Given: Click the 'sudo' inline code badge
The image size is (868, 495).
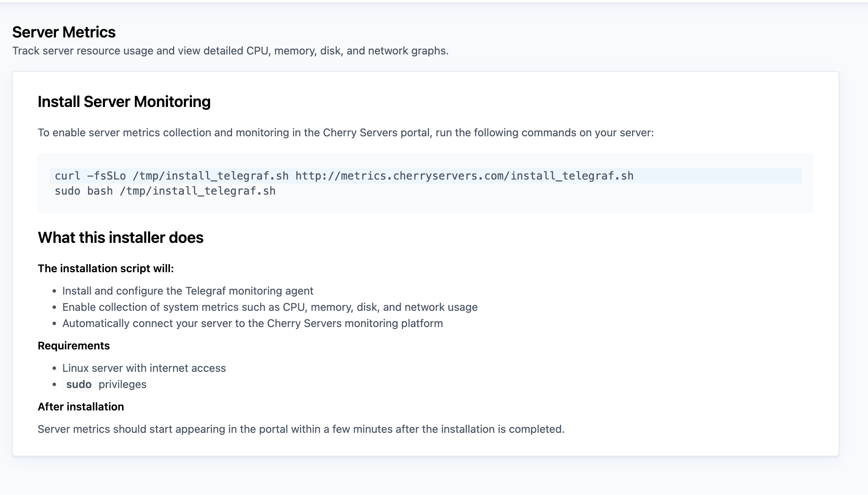Looking at the screenshot, I should [79, 384].
